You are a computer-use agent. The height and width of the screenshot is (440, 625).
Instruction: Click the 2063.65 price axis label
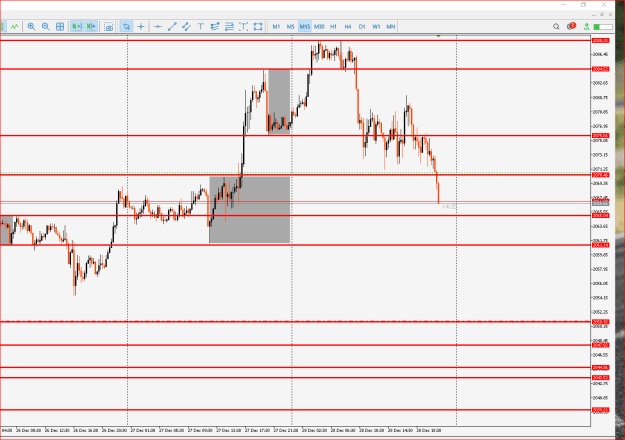[x=600, y=226]
